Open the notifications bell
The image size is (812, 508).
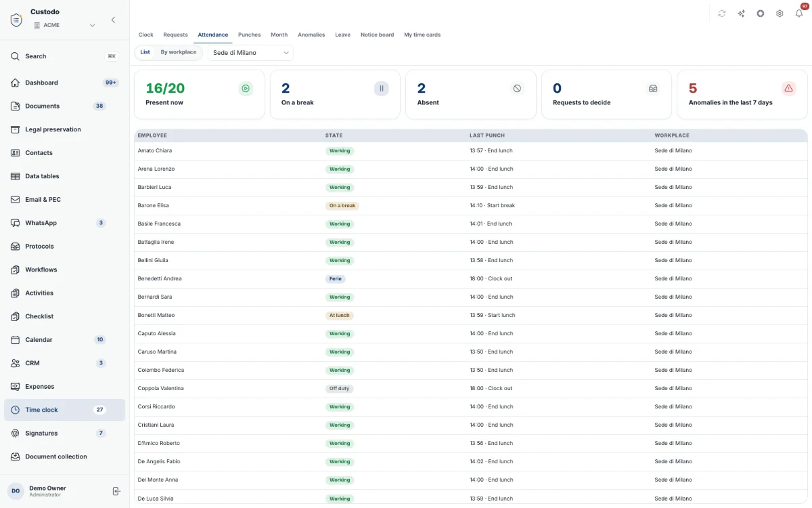(x=799, y=14)
